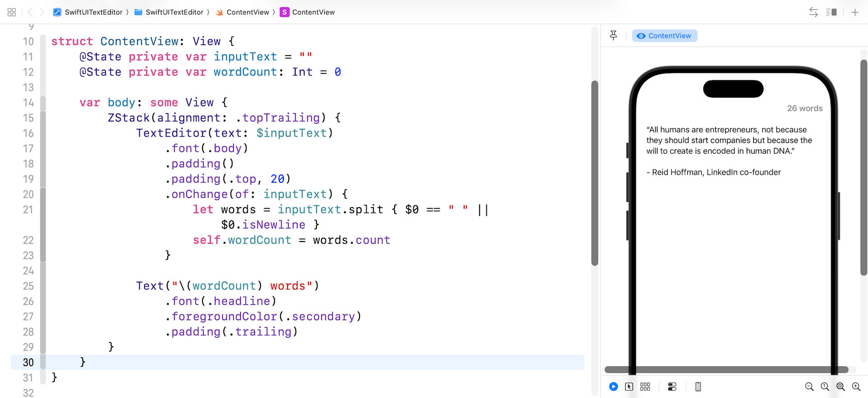868x398 pixels.
Task: Open the adjust editor options menu
Action: coord(831,12)
